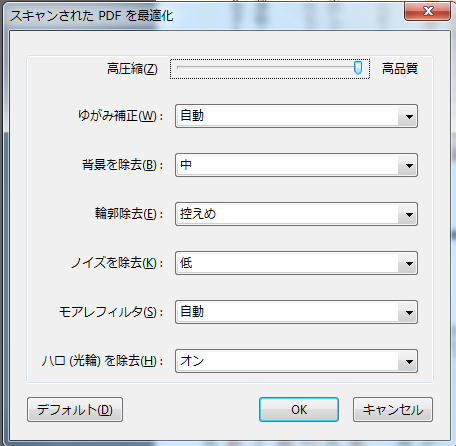The height and width of the screenshot is (446, 456).
Task: Open the 輪郭除去 dropdown arrow
Action: point(409,214)
